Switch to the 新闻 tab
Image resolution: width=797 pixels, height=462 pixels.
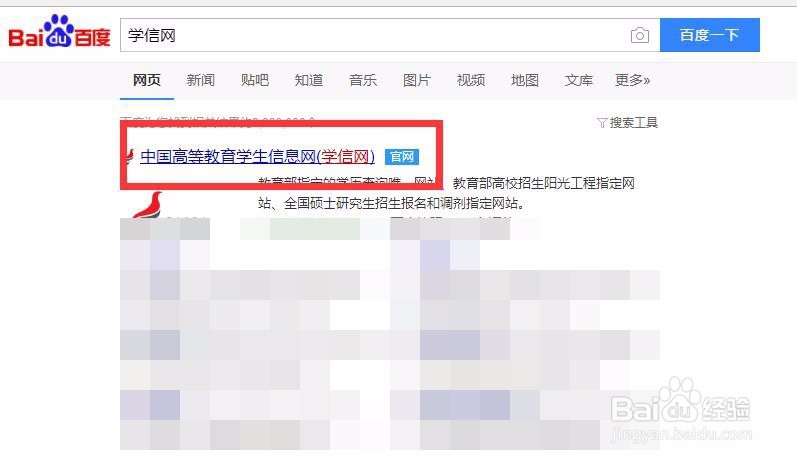point(201,80)
